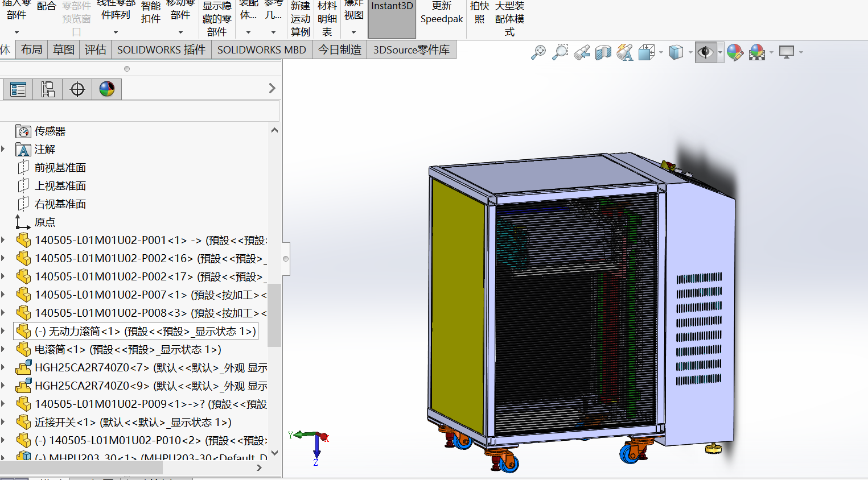Click 智能扣件 smart fasteners button
The image size is (868, 480).
point(151,13)
